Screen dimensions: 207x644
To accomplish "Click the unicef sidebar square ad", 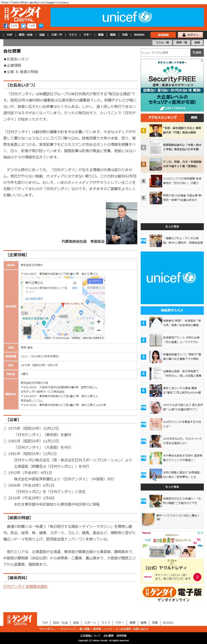I will pyautogui.click(x=172, y=278).
